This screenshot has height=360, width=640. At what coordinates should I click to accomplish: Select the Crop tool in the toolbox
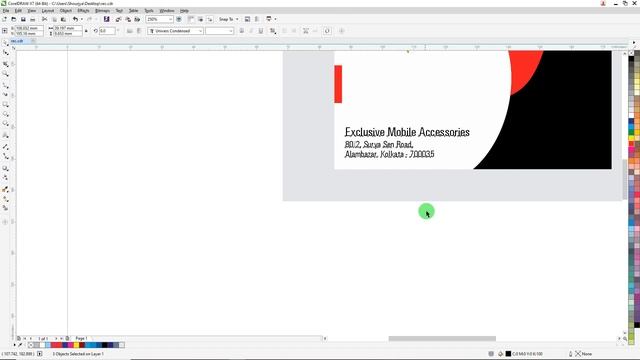coord(5,64)
